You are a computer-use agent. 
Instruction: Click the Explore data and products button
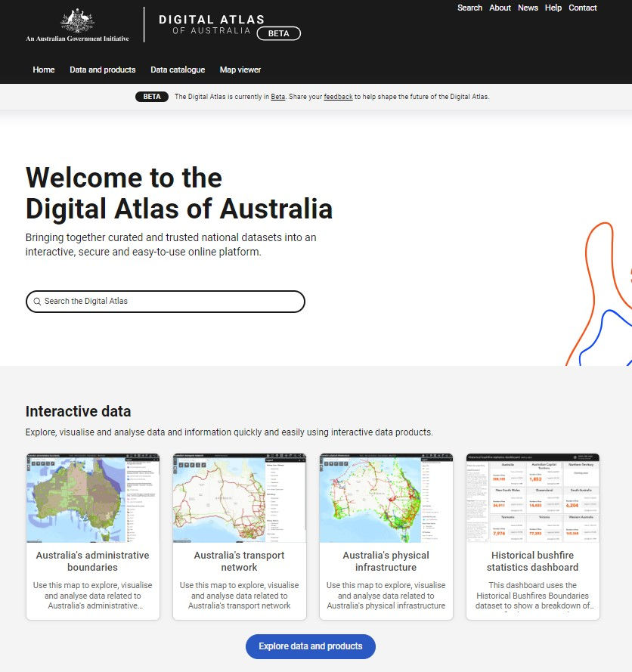tap(310, 646)
